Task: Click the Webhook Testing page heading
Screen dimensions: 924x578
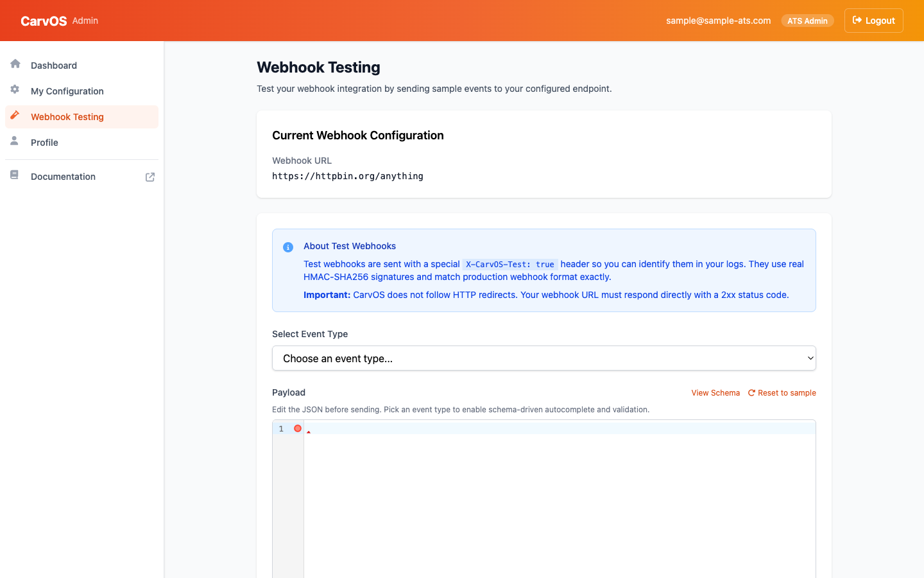Action: point(318,67)
